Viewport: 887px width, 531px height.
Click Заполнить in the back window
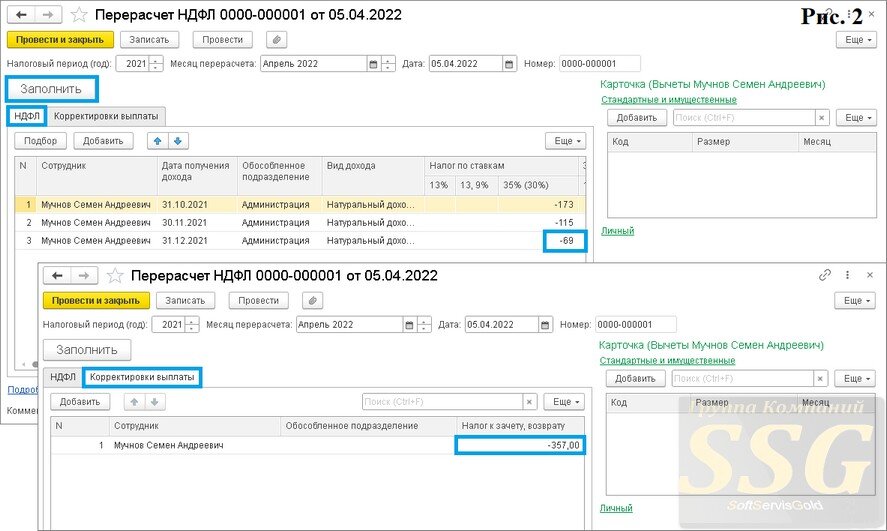(x=51, y=89)
